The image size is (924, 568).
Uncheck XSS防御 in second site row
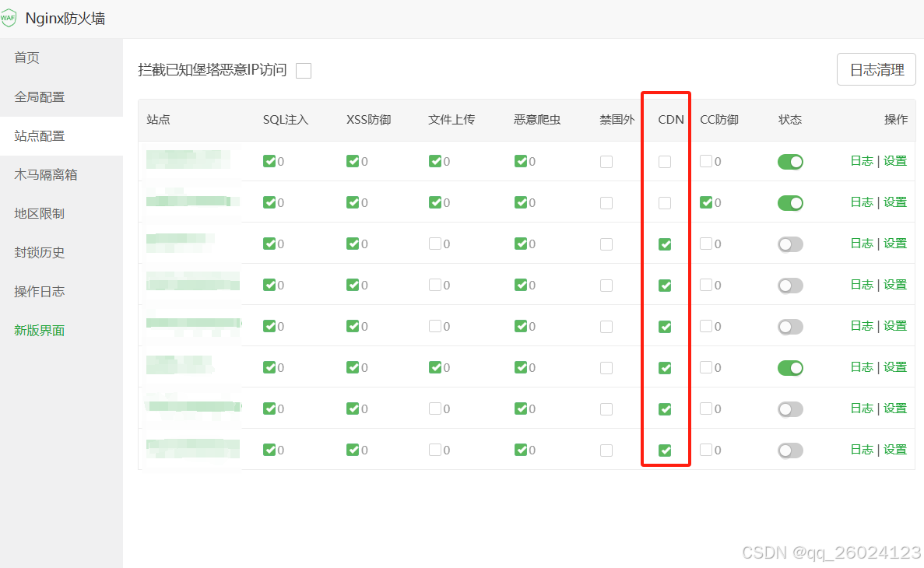tap(353, 202)
